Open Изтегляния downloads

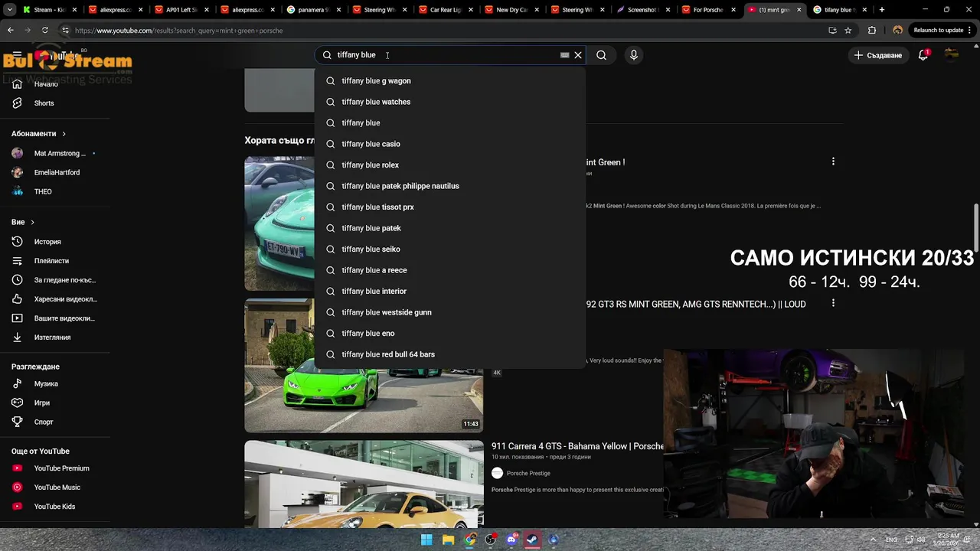(54, 337)
